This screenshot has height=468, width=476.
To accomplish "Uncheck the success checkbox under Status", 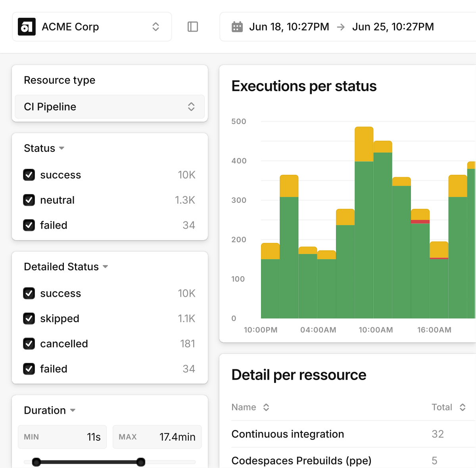I will click(29, 175).
